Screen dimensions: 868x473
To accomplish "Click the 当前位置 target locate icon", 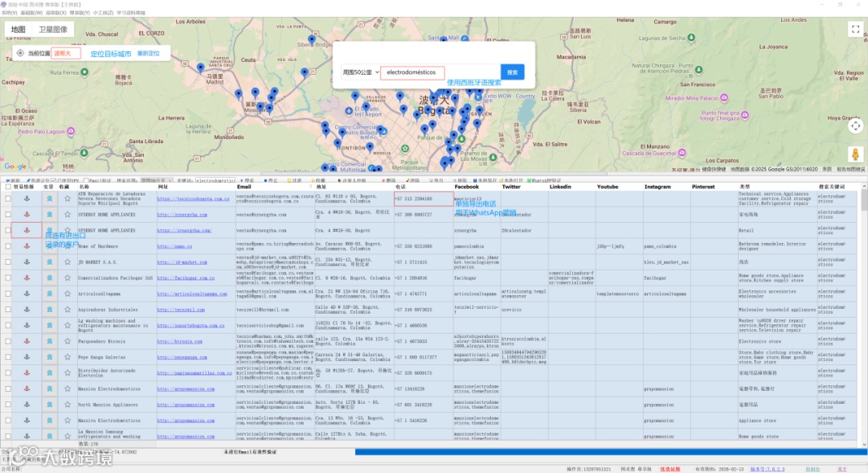I will [x=20, y=53].
